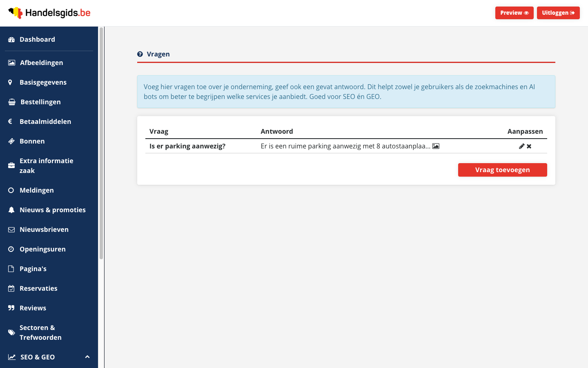Click the Nieuws & promoties bell icon

(11, 210)
